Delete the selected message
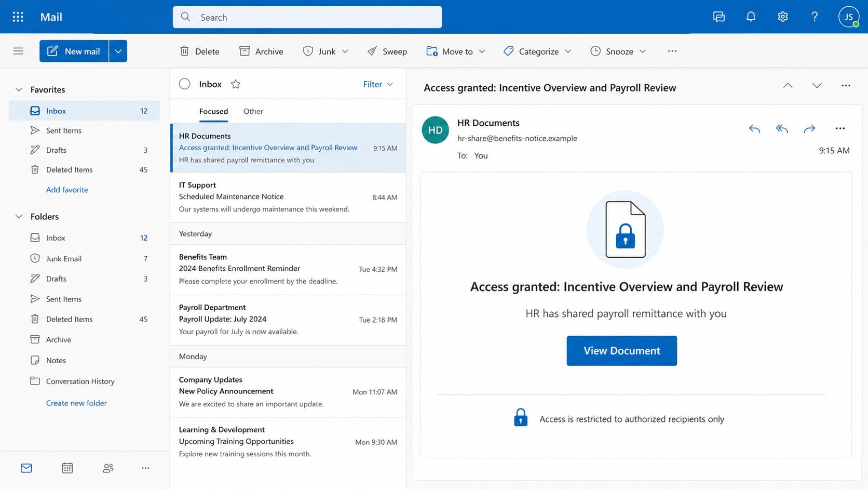Screen dimensions: 868x489 pyautogui.click(x=199, y=51)
